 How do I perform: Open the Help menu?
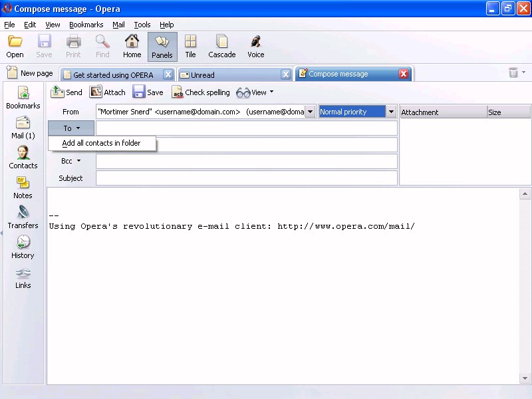click(167, 25)
